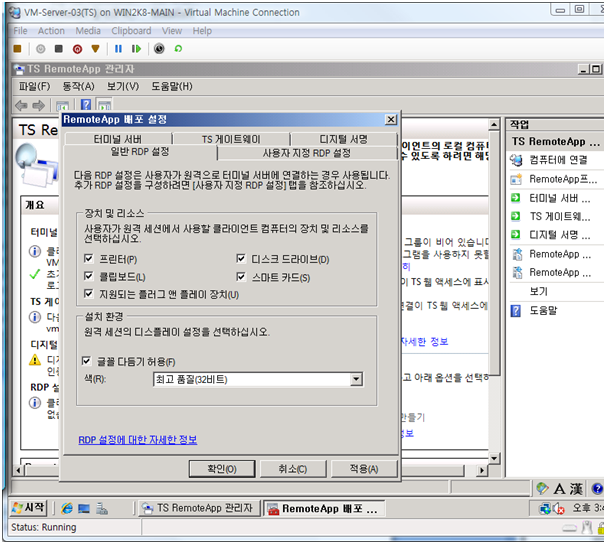Toggle the 프린터(P) checkbox

pyautogui.click(x=89, y=258)
